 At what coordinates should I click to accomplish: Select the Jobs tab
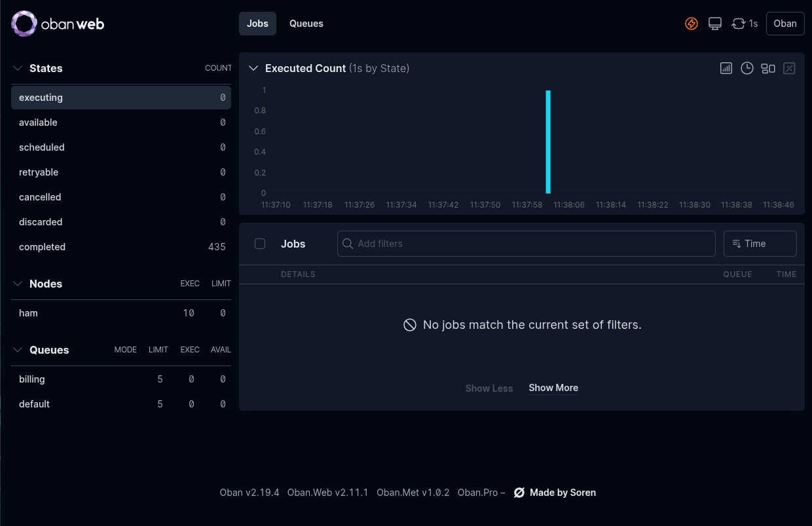tap(257, 24)
